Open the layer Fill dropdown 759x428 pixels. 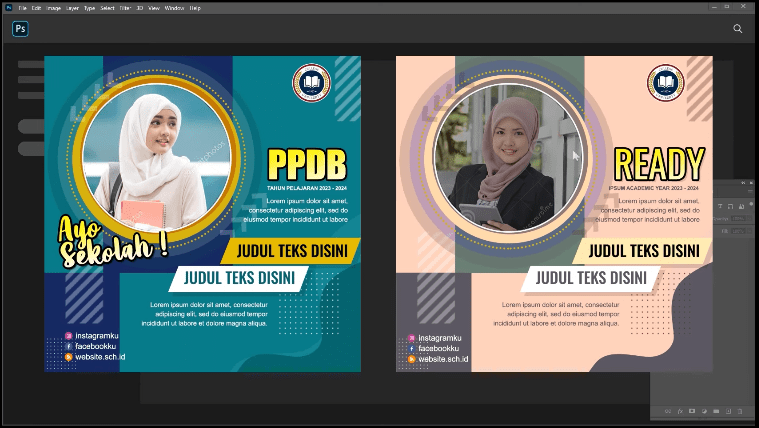pyautogui.click(x=748, y=232)
